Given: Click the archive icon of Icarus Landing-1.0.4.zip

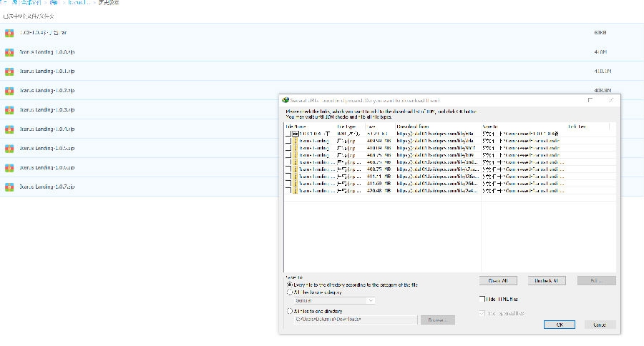Looking at the screenshot, I should click(9, 129).
